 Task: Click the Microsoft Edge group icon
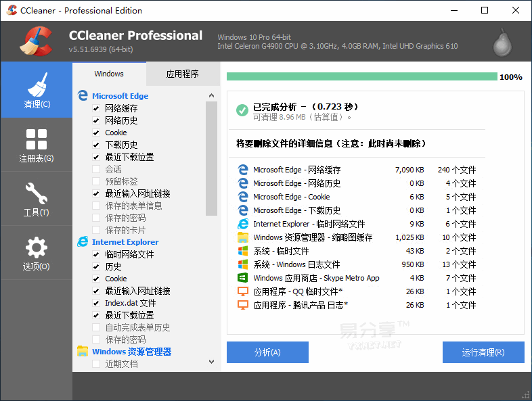click(83, 95)
